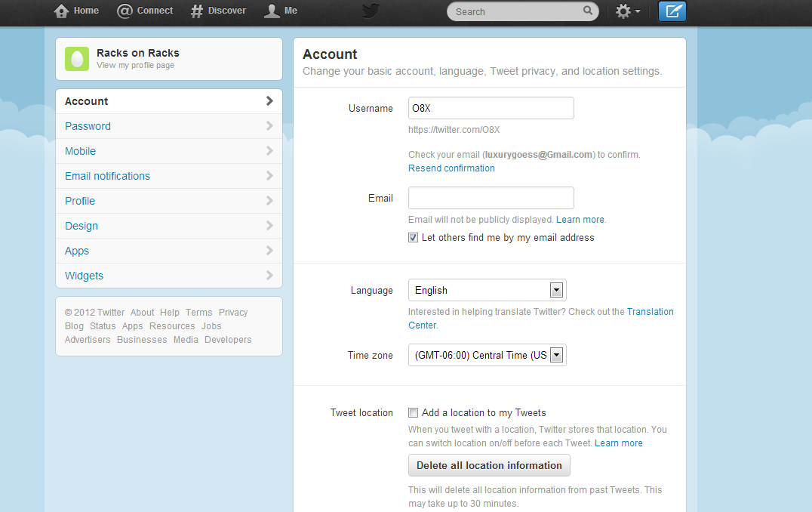Image resolution: width=812 pixels, height=512 pixels.
Task: Click Resend confirmation link
Action: point(451,168)
